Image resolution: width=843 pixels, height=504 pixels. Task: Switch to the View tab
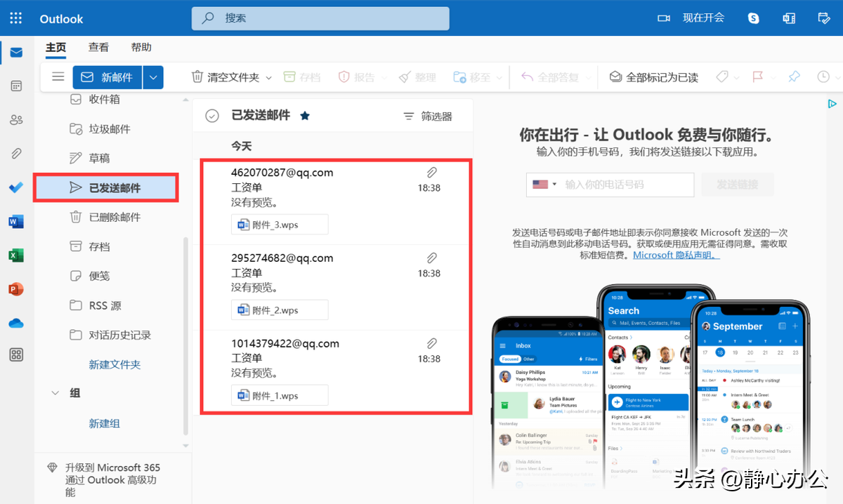(x=98, y=47)
